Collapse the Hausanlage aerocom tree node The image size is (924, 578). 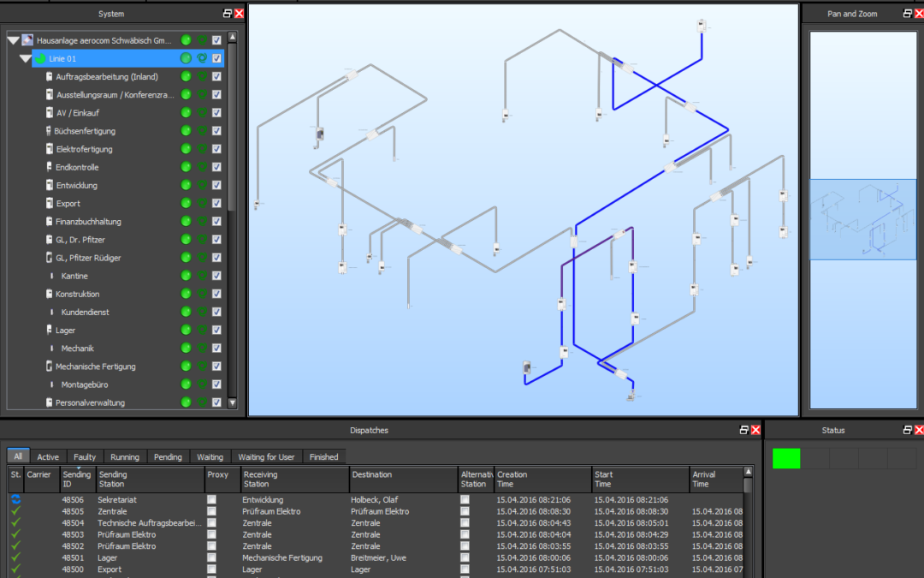point(13,40)
